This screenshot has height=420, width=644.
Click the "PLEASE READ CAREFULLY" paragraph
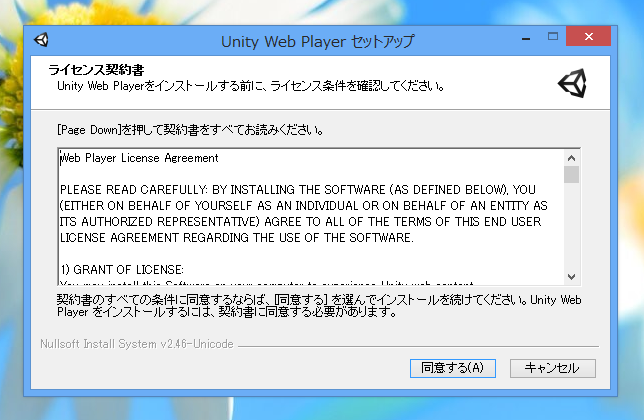(304, 213)
